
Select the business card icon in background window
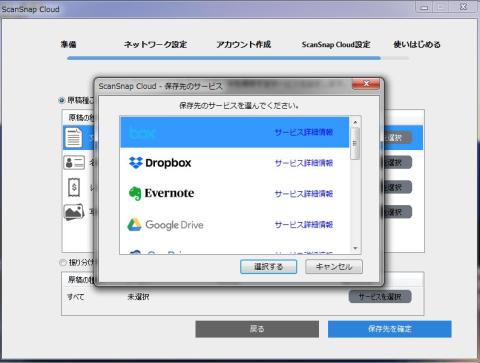pyautogui.click(x=74, y=163)
